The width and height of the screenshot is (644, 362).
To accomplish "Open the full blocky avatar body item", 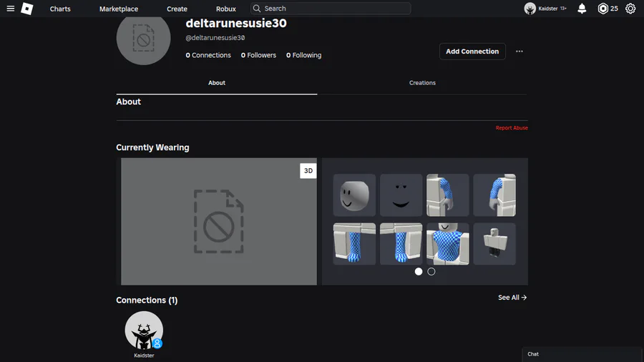I will click(494, 244).
